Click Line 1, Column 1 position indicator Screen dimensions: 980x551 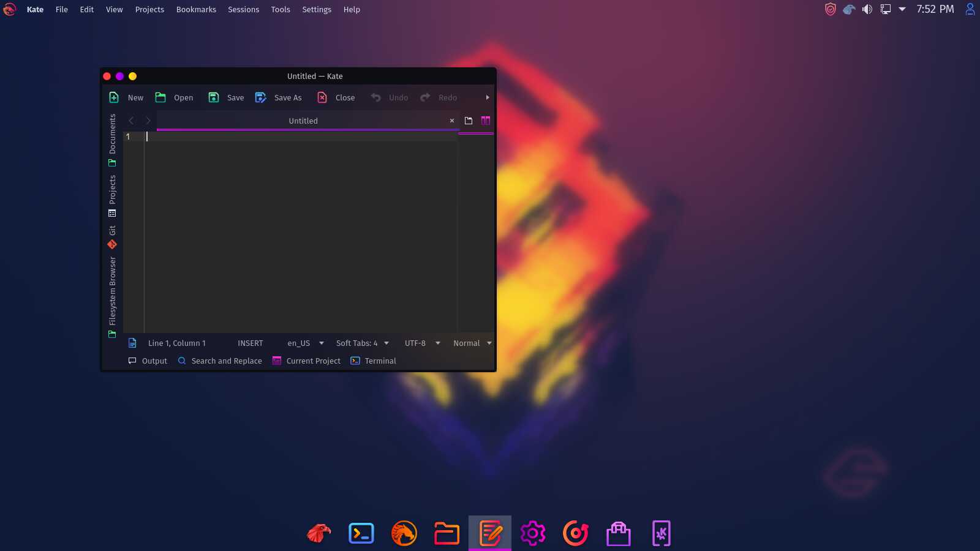(176, 343)
